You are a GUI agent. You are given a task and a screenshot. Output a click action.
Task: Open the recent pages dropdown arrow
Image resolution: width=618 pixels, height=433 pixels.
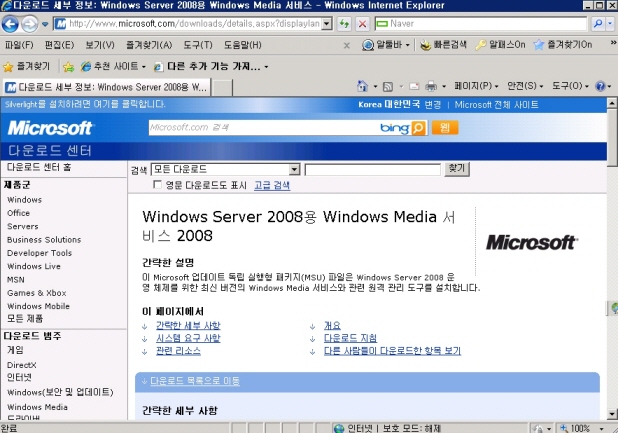45,24
